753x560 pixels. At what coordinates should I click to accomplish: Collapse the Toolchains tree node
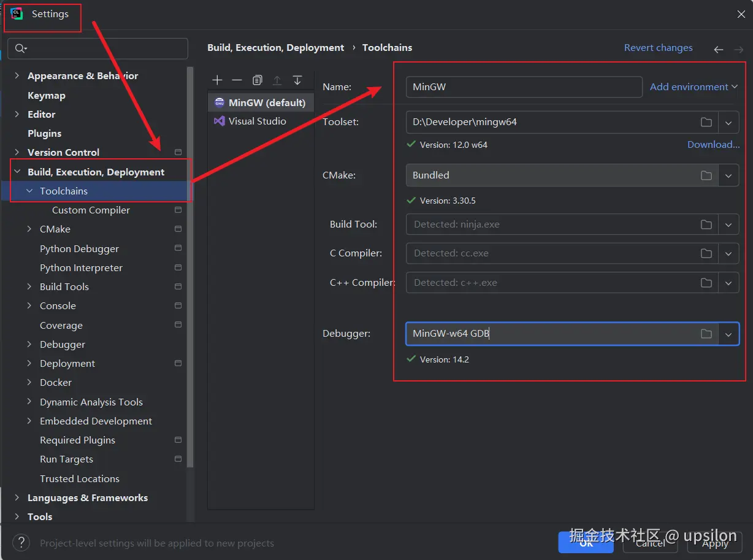click(x=29, y=191)
